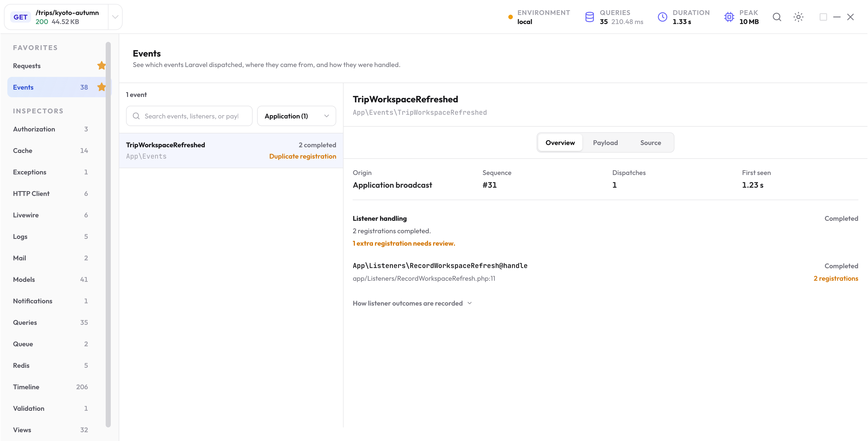Switch to the Payload tab
Viewport: 868px width, 441px height.
605,142
